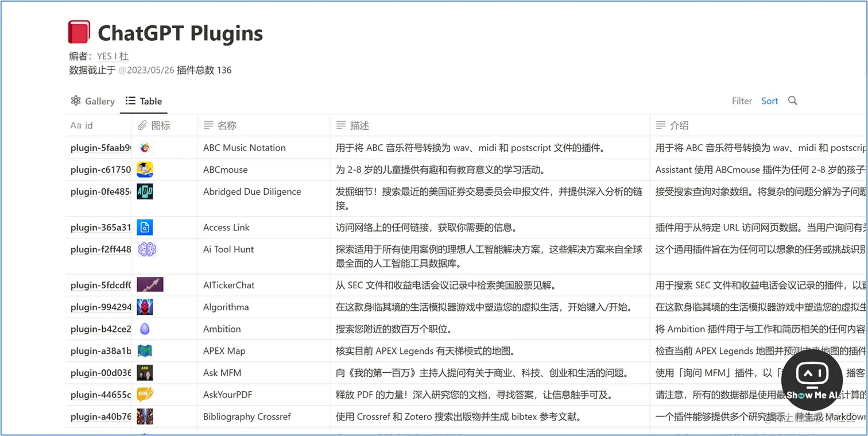Viewport: 868px width, 436px height.
Task: Click the @2023/05/26 date mention
Action: [146, 70]
